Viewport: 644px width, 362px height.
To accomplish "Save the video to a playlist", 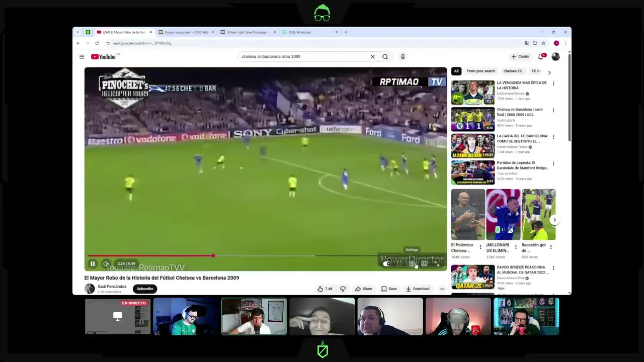I will (x=389, y=289).
